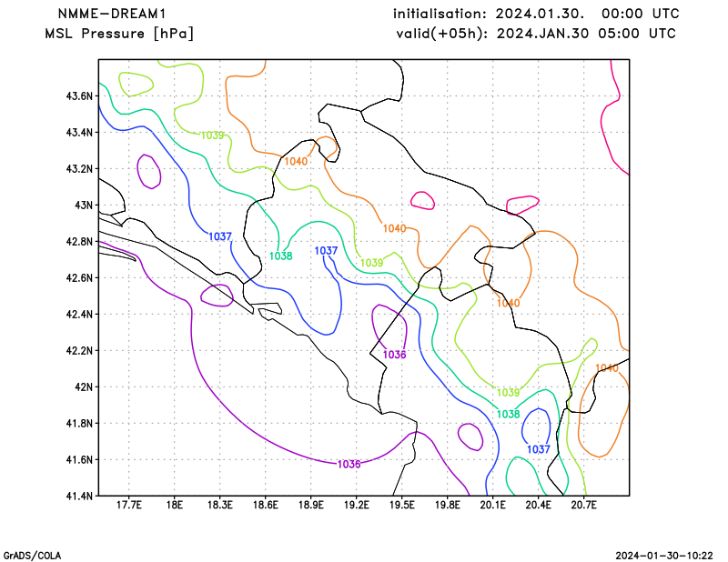Select the 43.2N latitude label
The image size is (728, 562).
[79, 168]
